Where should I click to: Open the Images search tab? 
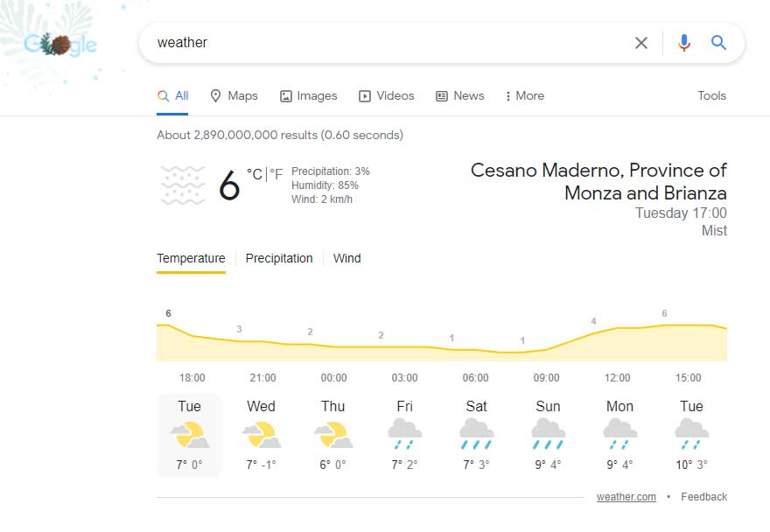(308, 96)
